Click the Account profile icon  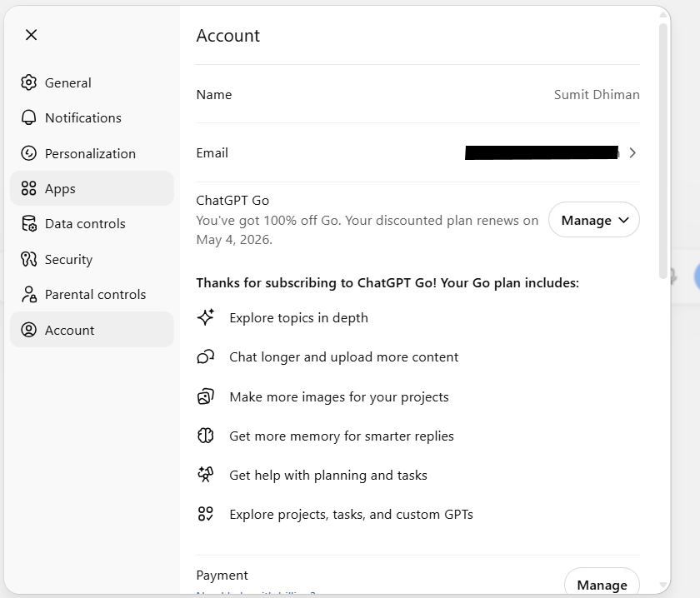click(x=28, y=330)
